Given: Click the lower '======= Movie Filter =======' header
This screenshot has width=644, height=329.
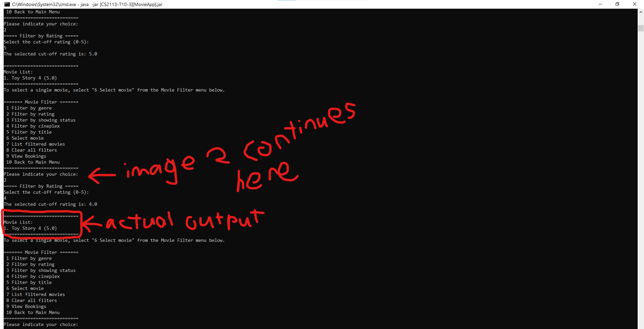Looking at the screenshot, I should coord(41,253).
